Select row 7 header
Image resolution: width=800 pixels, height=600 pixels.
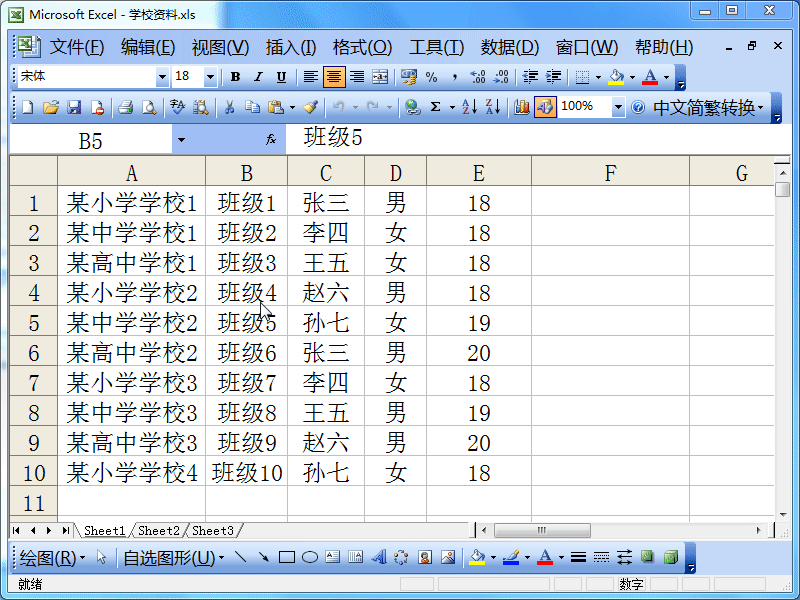click(34, 383)
